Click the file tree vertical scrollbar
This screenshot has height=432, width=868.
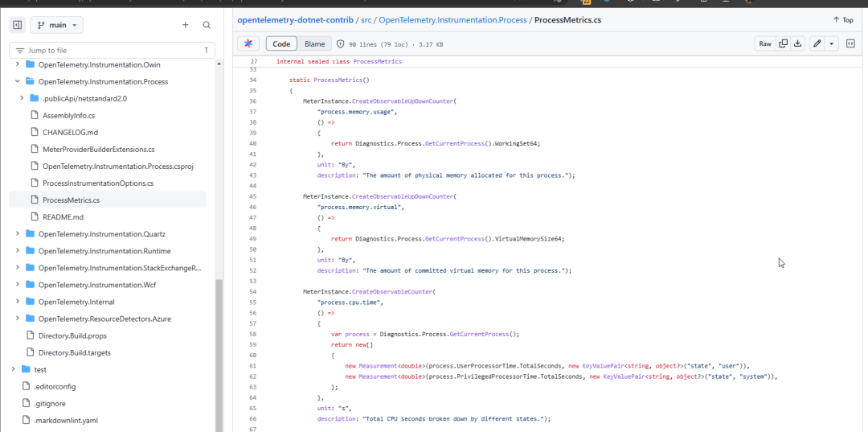pyautogui.click(x=219, y=355)
